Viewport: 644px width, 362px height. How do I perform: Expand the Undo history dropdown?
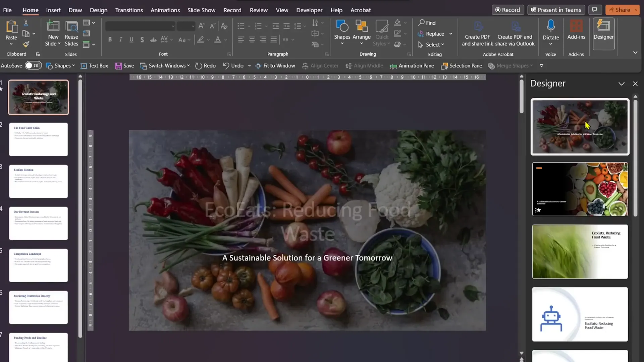(249, 66)
